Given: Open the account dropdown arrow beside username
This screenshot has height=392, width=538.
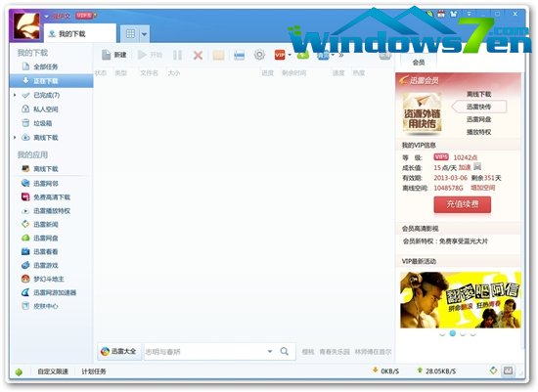Looking at the screenshot, I should (x=46, y=16).
